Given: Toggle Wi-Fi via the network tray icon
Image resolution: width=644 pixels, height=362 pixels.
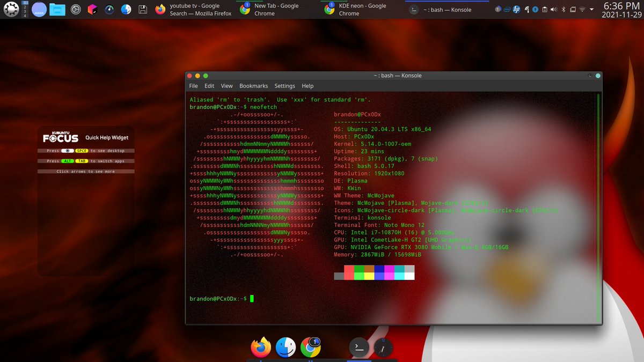Looking at the screenshot, I should click(x=582, y=10).
